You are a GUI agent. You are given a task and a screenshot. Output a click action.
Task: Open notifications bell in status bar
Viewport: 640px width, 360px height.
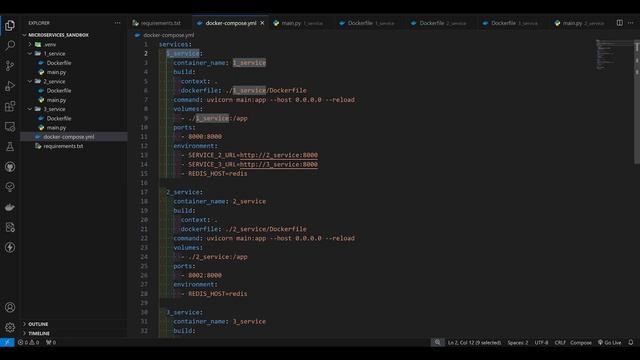pyautogui.click(x=631, y=342)
